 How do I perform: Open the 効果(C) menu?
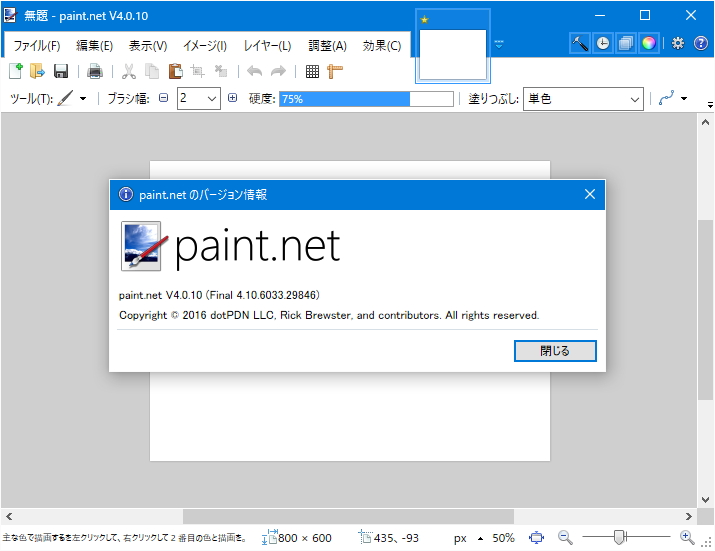point(382,46)
